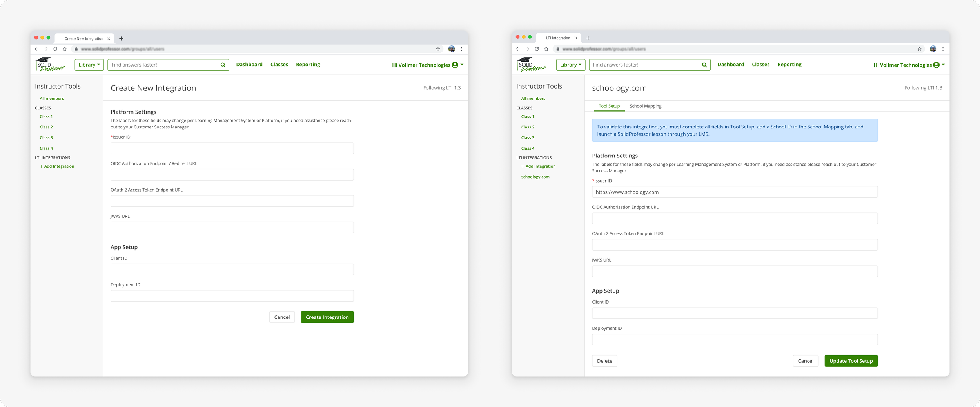Open browser profile avatar in right window
Screen dimensions: 980x407
tap(933, 49)
